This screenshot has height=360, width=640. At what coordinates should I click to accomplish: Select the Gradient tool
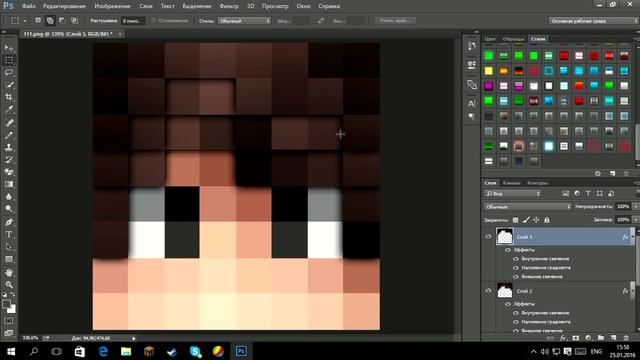coord(9,184)
